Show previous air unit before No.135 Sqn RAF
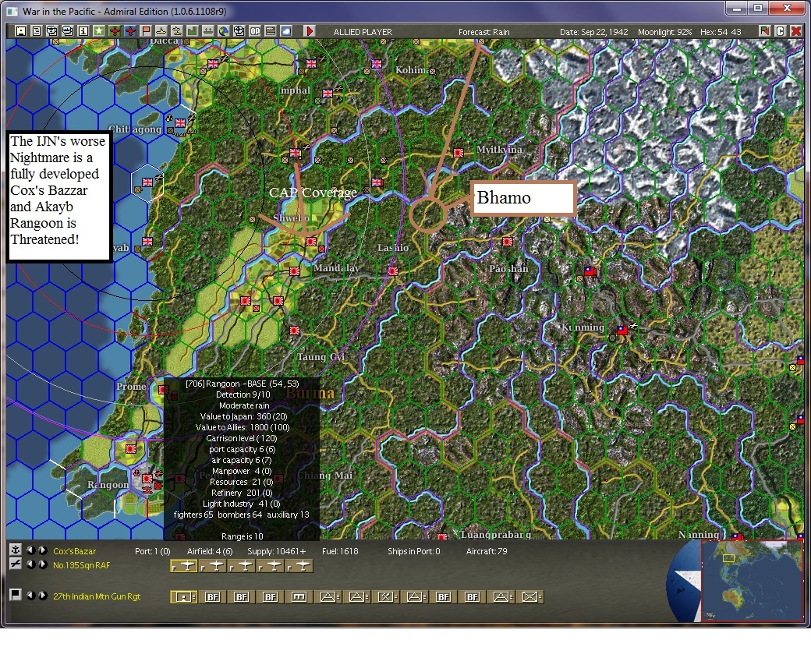This screenshot has width=811, height=672. coord(31,564)
